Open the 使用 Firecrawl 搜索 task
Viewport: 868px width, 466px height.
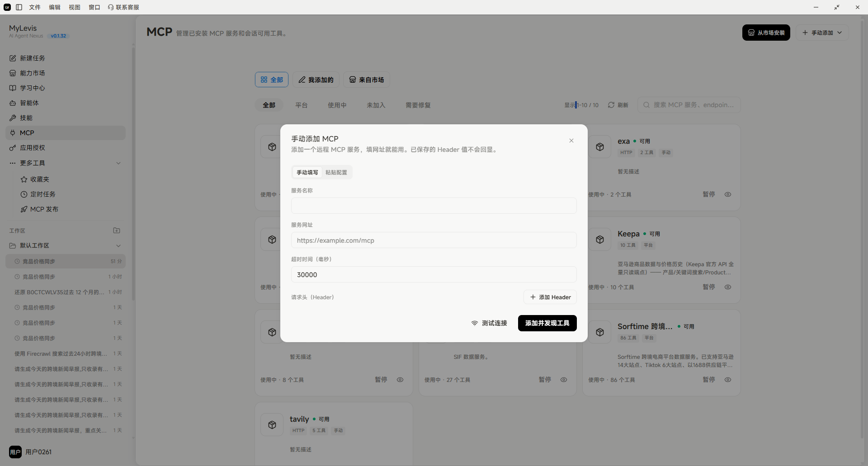(x=66, y=353)
